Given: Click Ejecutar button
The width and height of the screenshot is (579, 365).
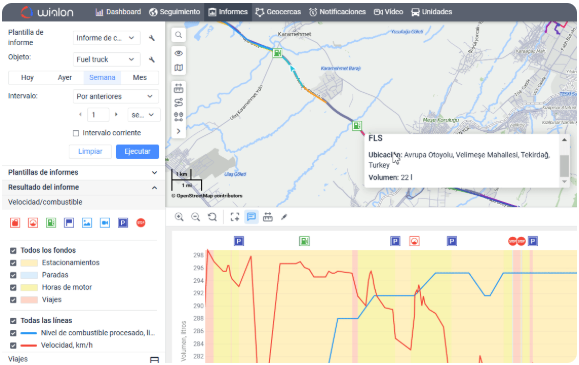Looking at the screenshot, I should pos(137,151).
